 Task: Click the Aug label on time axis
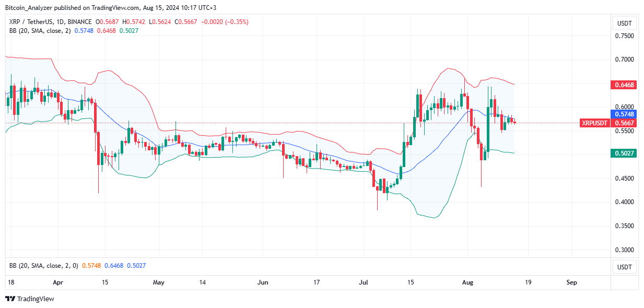468,282
